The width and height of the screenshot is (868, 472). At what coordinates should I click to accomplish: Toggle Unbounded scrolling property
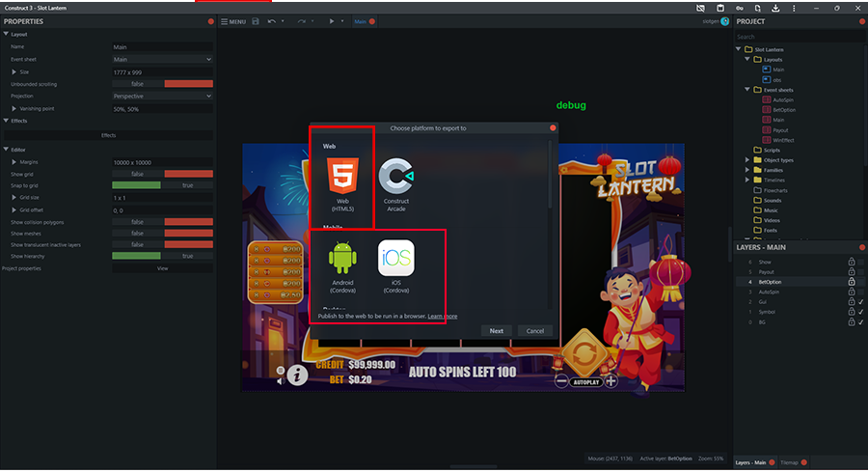click(x=162, y=84)
